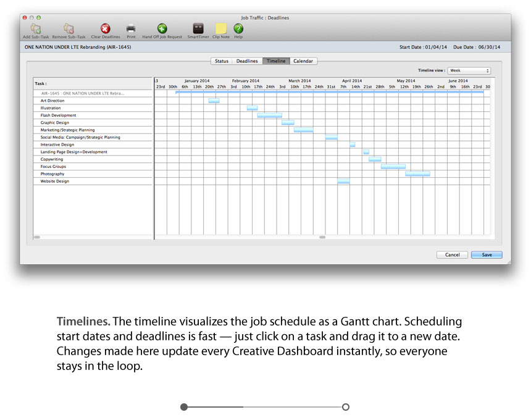Click the timeline horizontal scrollbar handle

coord(322,237)
